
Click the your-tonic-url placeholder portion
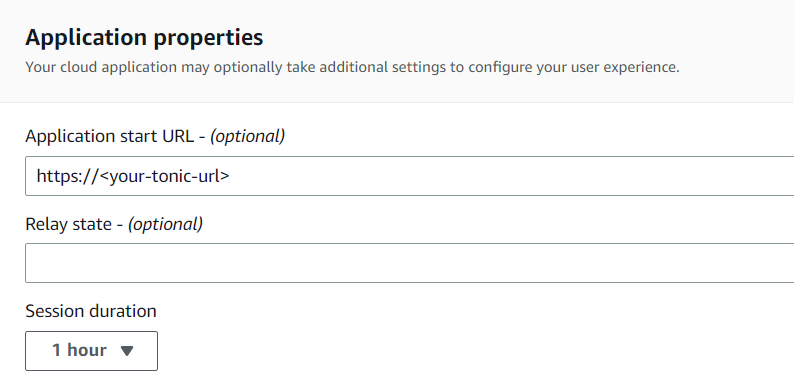coord(165,176)
